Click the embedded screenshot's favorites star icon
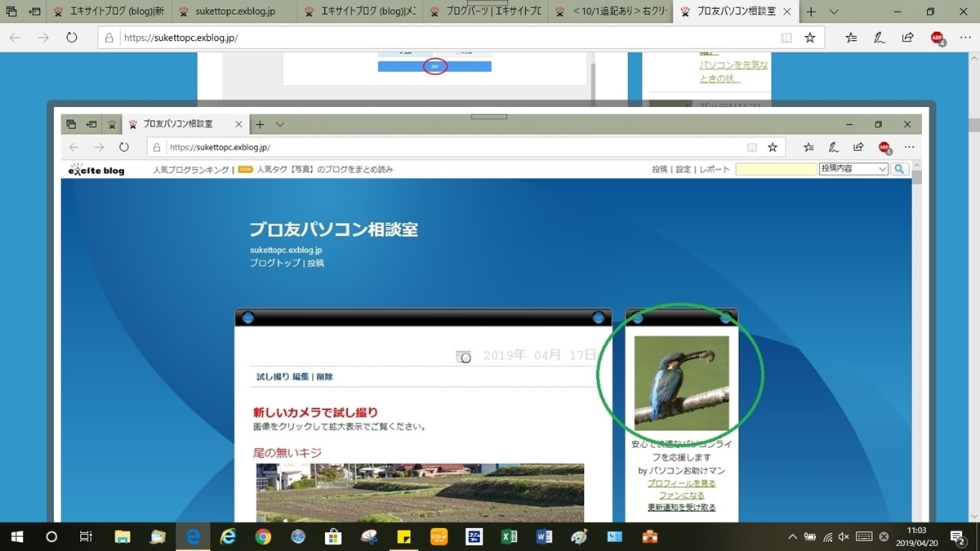 click(x=773, y=147)
